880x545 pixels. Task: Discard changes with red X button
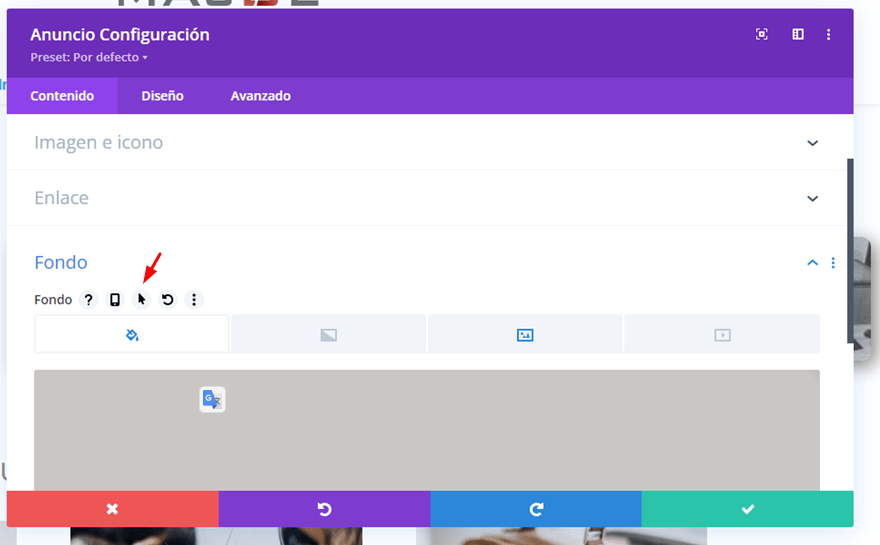113,509
